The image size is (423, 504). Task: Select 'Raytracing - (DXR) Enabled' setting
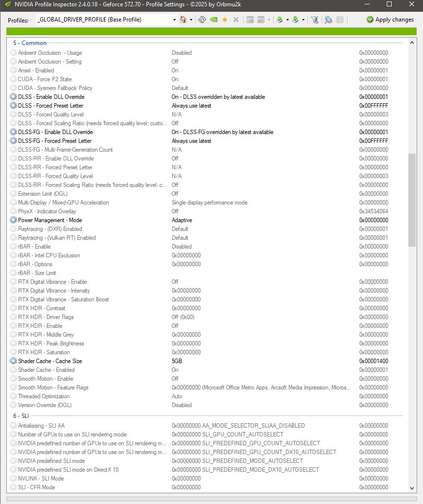coord(206,229)
